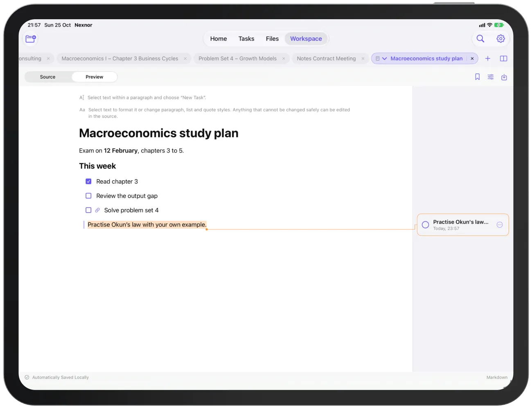Viewport: 532px width, 408px height.
Task: Open the more options icon on the Okun's law task
Action: 500,225
